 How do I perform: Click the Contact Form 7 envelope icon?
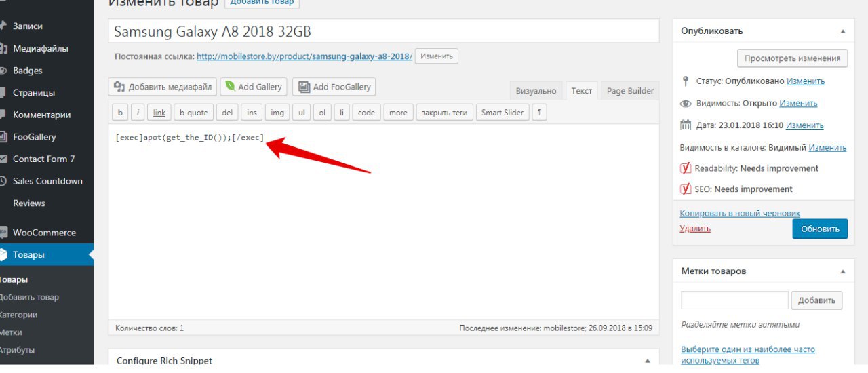pos(3,159)
